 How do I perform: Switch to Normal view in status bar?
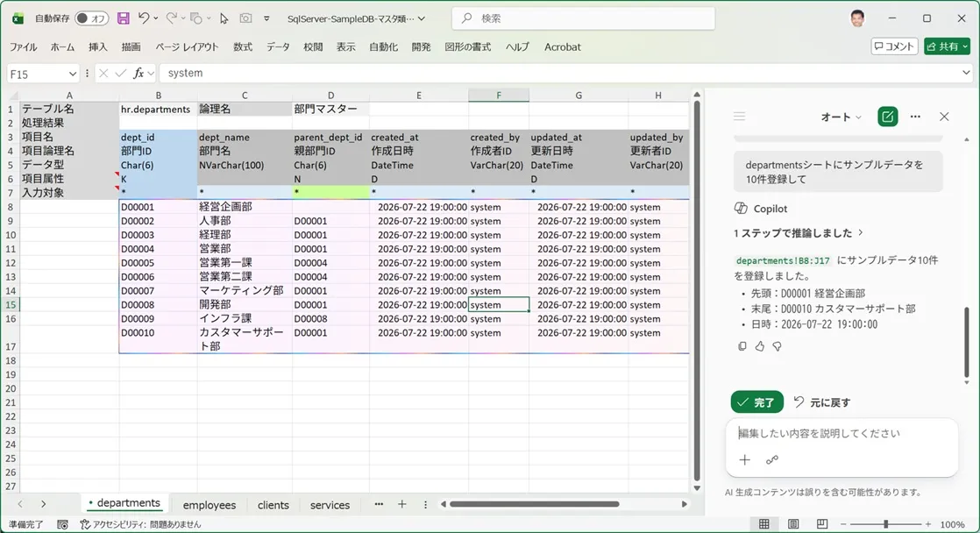click(763, 524)
